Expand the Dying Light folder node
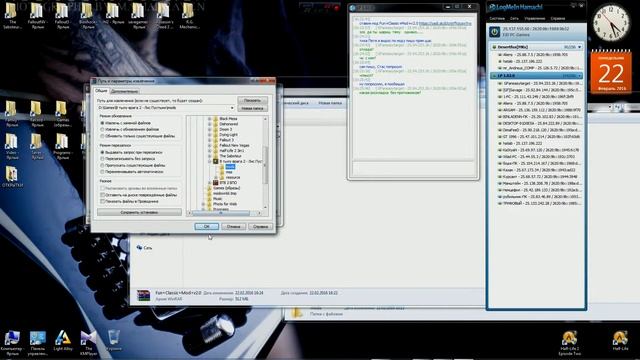 (x=209, y=134)
